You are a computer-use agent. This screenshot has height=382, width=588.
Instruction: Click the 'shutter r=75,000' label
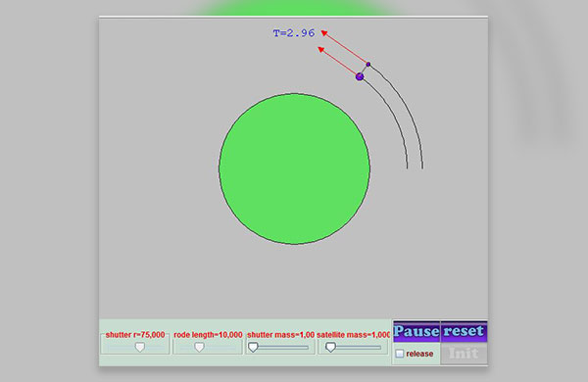[x=135, y=335]
